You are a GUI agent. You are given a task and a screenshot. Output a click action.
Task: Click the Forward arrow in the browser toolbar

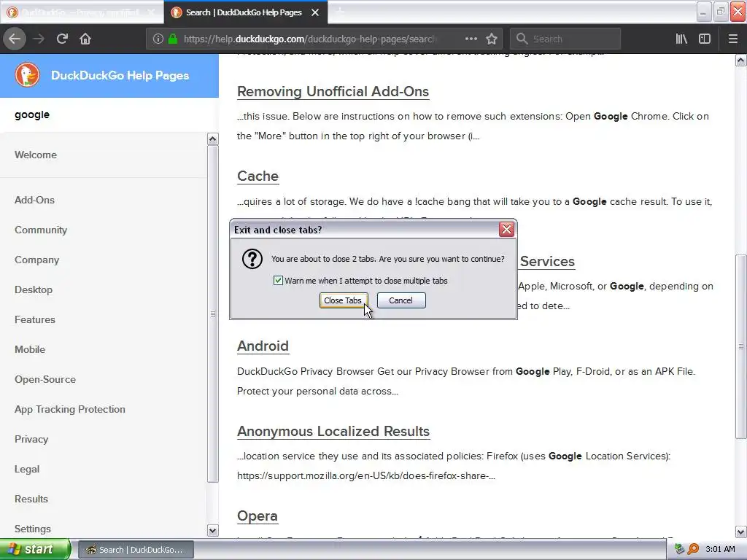39,39
